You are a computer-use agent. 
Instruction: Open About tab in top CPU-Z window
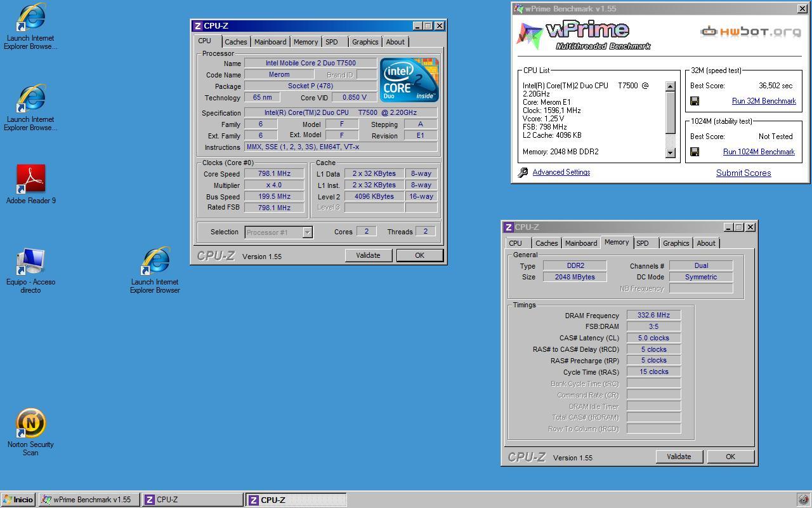395,42
